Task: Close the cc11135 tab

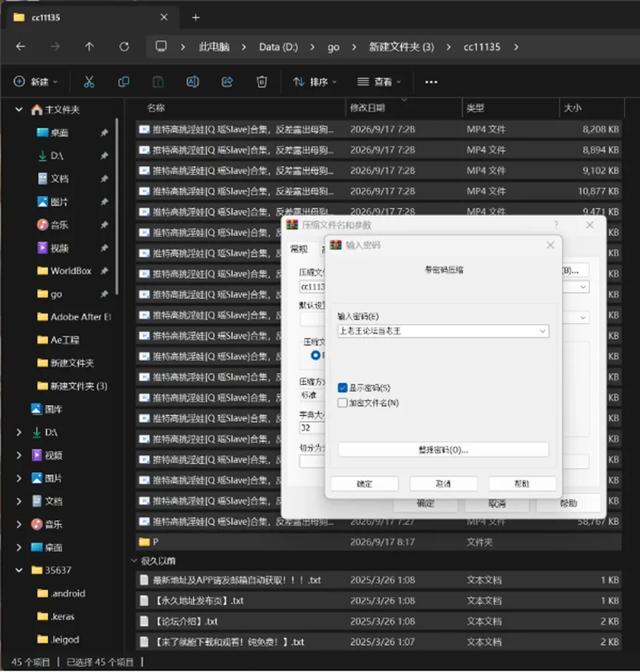Action: pos(164,17)
